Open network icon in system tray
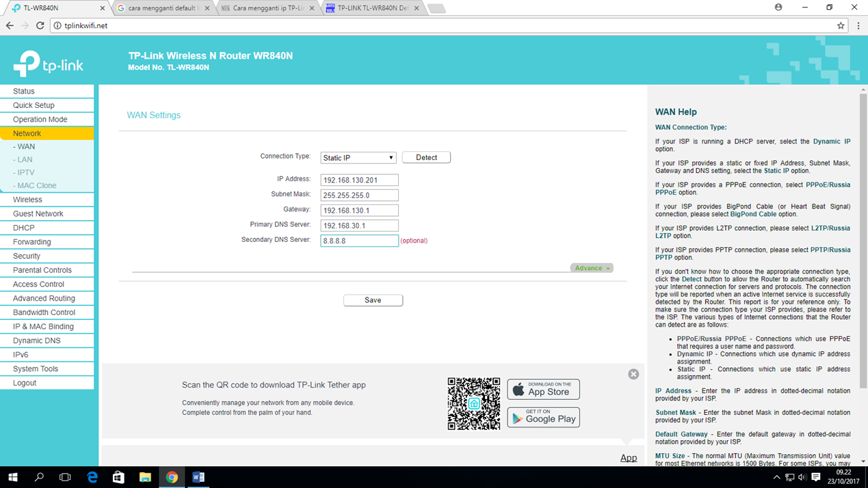This screenshot has height=488, width=868. [x=789, y=477]
